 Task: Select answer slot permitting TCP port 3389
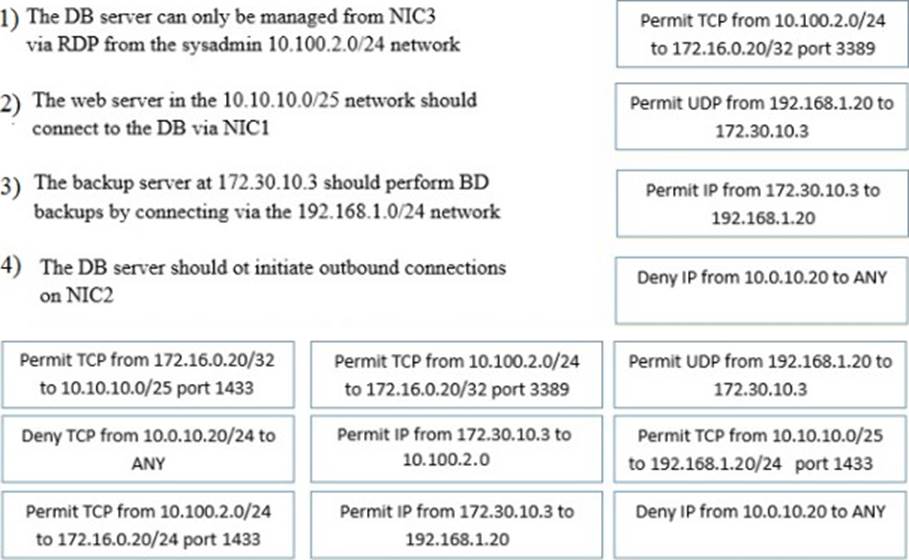(x=762, y=34)
